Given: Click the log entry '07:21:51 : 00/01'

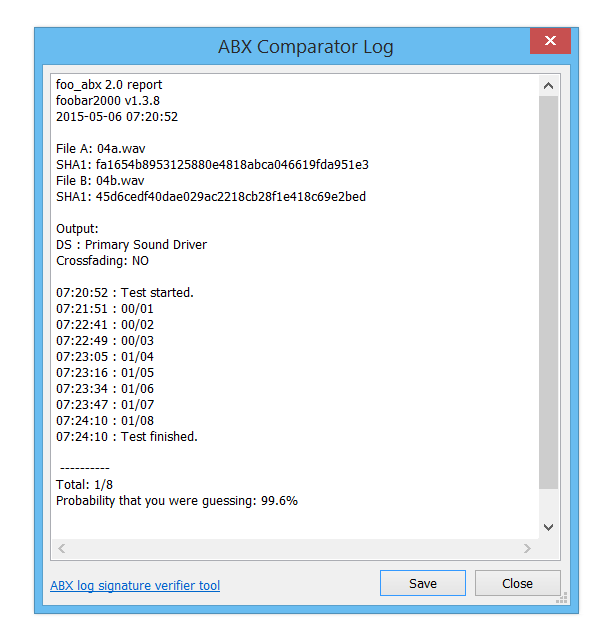Looking at the screenshot, I should tap(105, 309).
